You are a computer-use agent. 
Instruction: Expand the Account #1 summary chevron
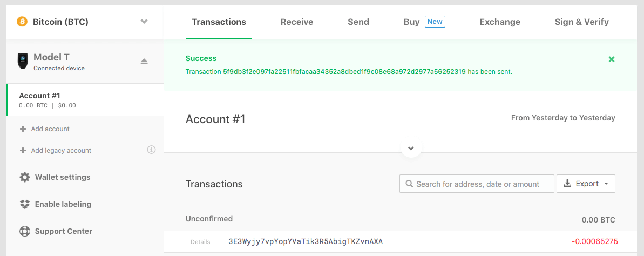(411, 148)
